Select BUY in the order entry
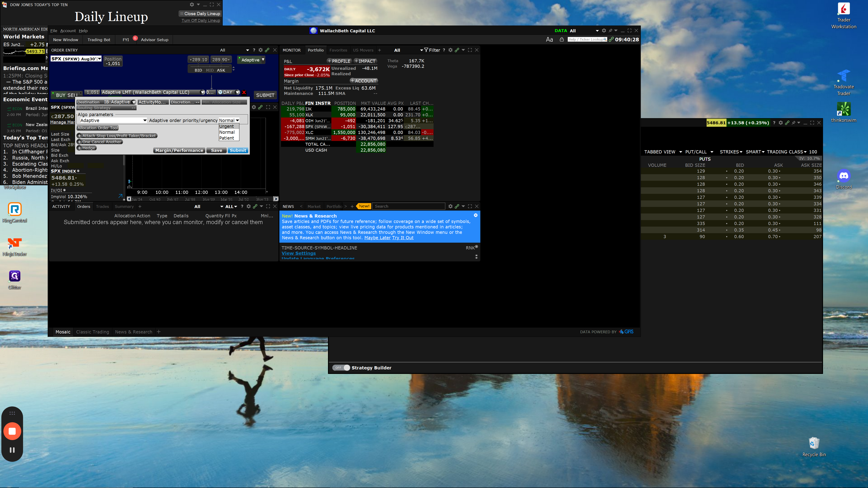This screenshot has width=868, height=488. (61, 95)
